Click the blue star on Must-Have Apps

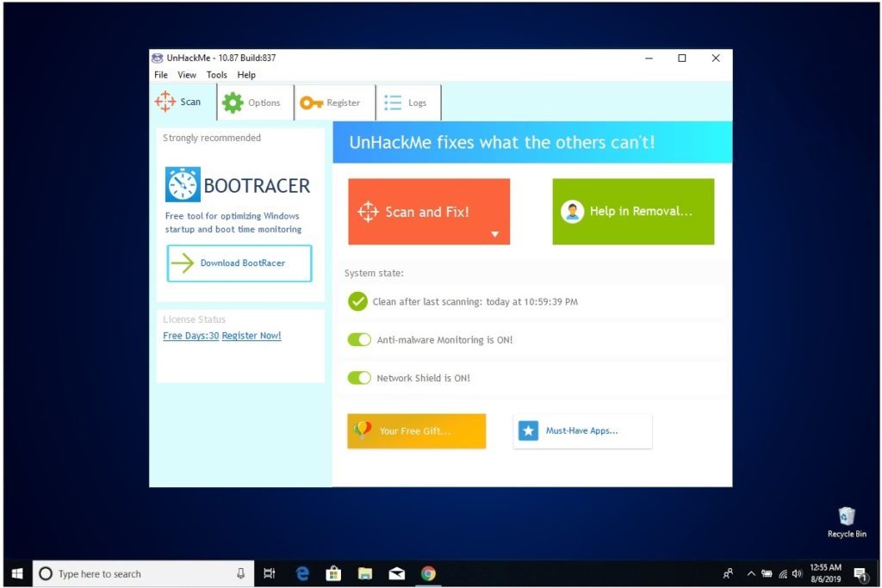pos(528,430)
